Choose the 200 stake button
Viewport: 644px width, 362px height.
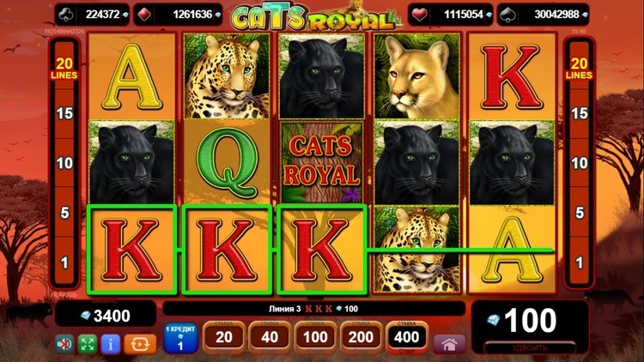361,337
